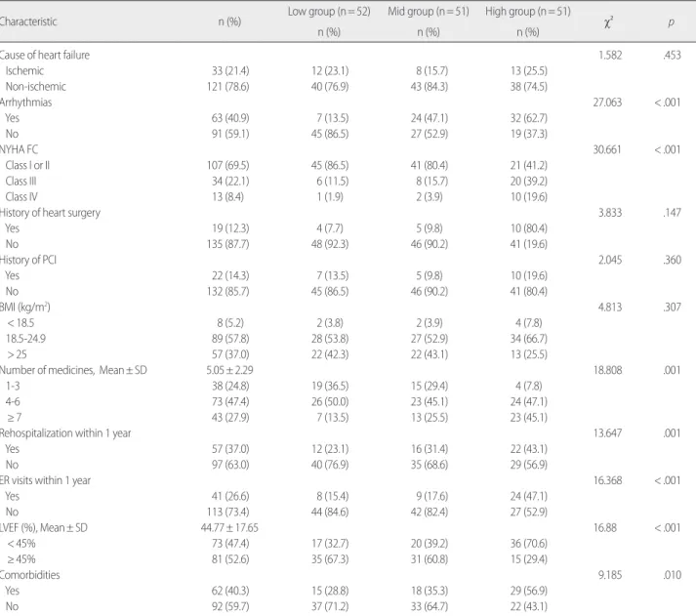Click the cell '32 (62.7)'
The height and width of the screenshot is (616, 696).
529,118
